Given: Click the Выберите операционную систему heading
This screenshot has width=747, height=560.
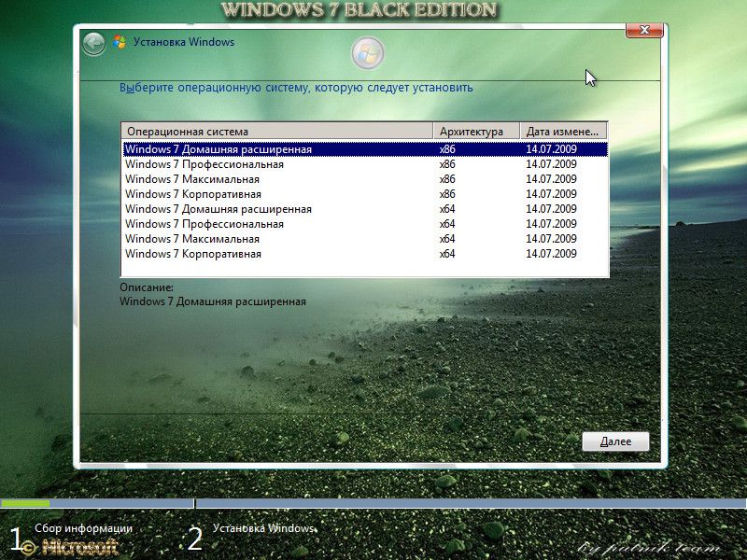Looking at the screenshot, I should [296, 88].
